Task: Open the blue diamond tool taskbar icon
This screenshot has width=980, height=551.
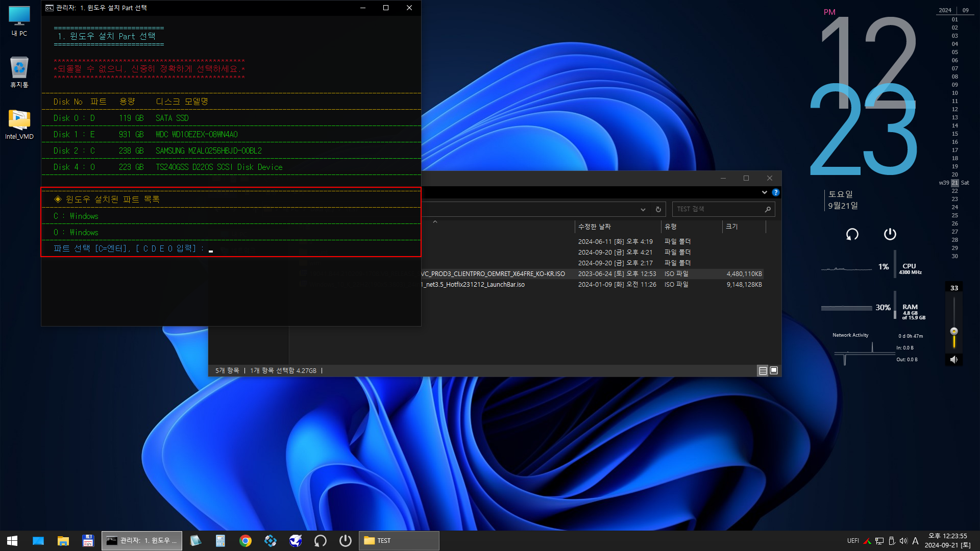Action: pos(271,541)
